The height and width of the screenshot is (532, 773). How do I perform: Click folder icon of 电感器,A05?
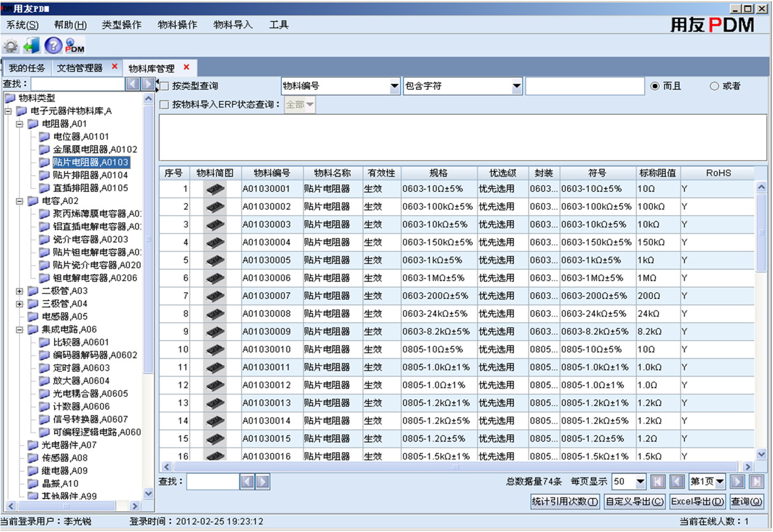click(x=33, y=316)
